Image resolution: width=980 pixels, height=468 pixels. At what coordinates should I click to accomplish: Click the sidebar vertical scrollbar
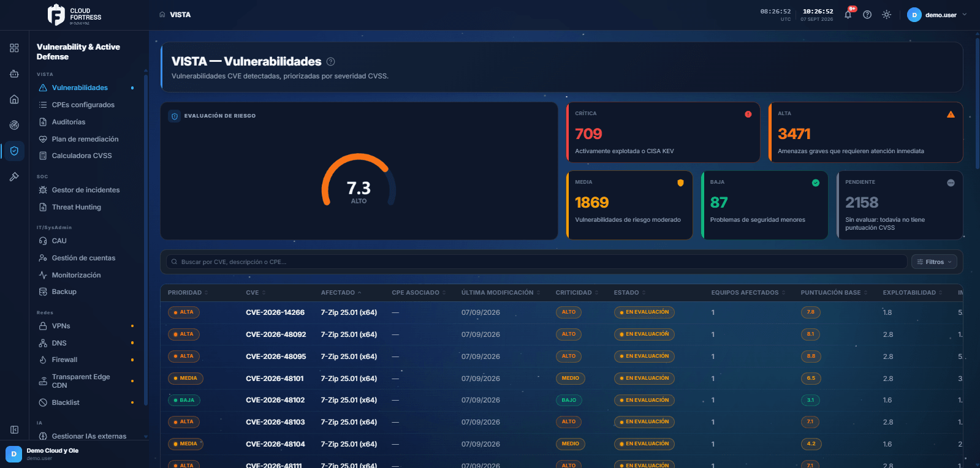tap(145, 239)
